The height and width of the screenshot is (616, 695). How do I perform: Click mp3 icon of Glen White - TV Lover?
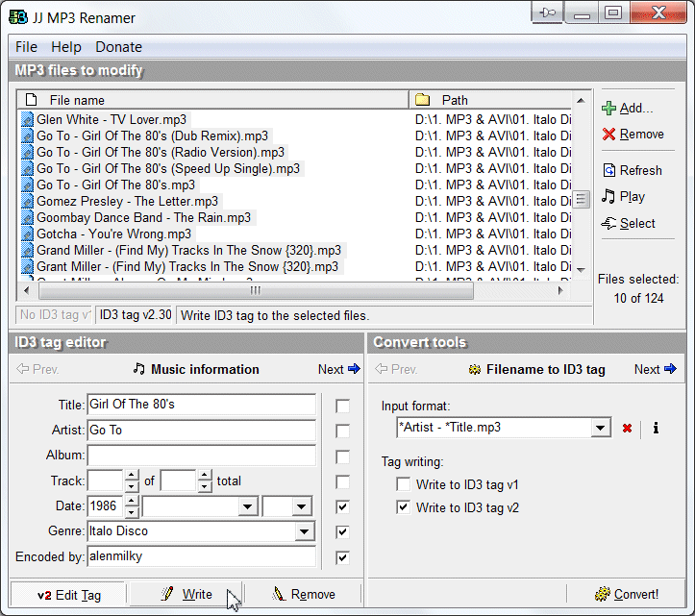click(x=27, y=120)
